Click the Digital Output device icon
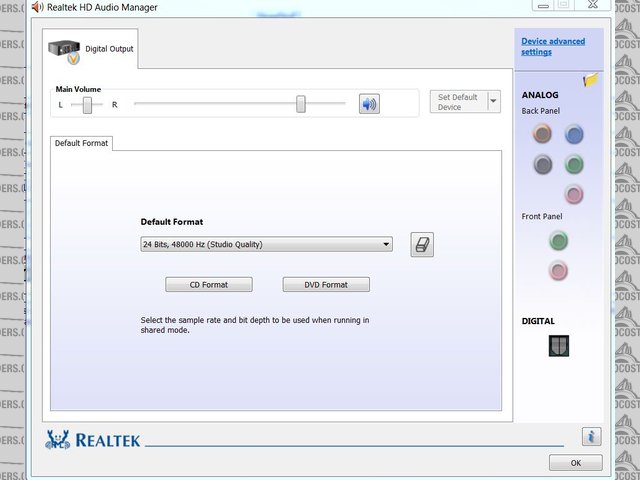Viewport: 640px width, 480px height. point(64,52)
